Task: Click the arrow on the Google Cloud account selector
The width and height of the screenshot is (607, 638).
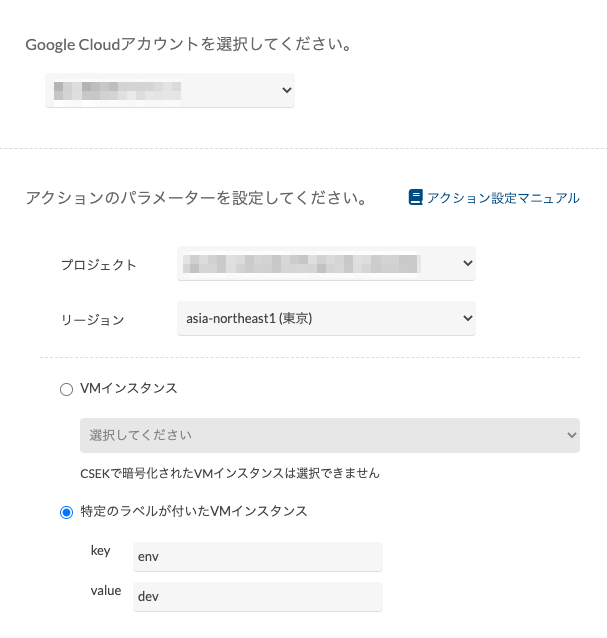Action: pyautogui.click(x=286, y=91)
